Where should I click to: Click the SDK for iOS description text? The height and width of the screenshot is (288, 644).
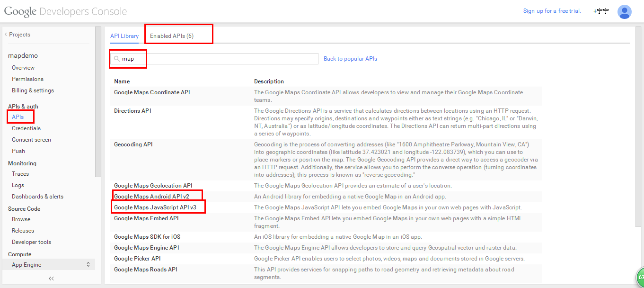point(338,237)
